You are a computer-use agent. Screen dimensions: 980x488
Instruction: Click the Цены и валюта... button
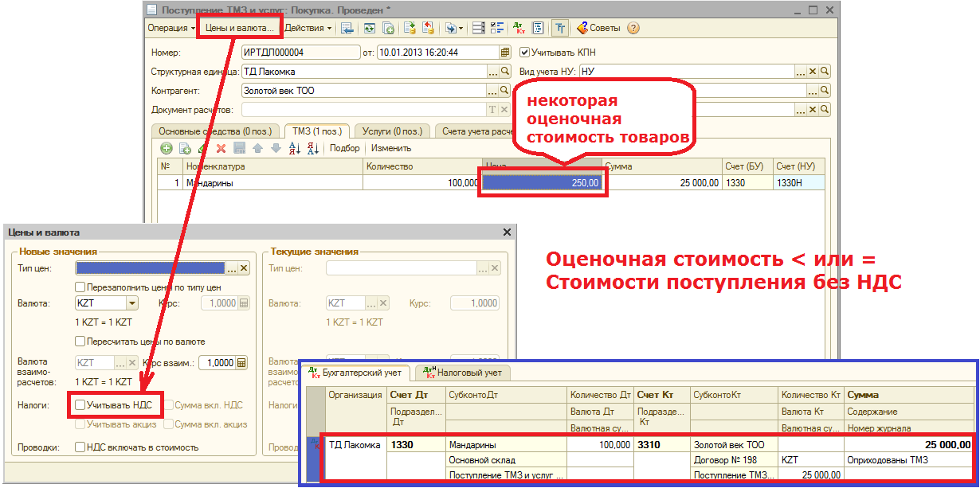pos(239,28)
